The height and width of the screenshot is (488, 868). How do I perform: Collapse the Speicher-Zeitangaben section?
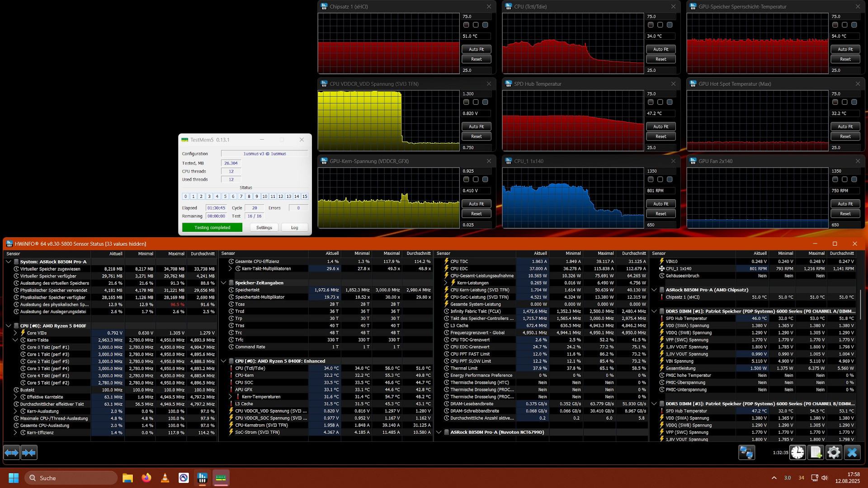(223, 283)
